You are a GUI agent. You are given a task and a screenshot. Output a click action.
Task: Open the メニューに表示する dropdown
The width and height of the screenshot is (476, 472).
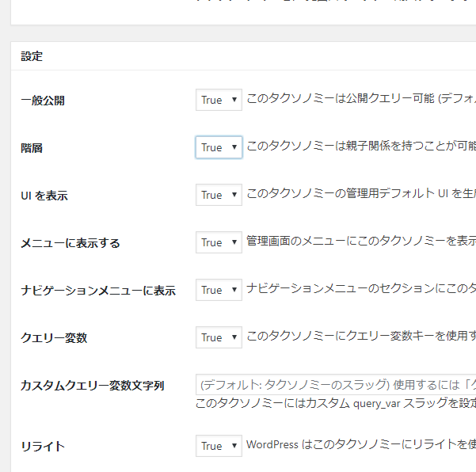219,242
